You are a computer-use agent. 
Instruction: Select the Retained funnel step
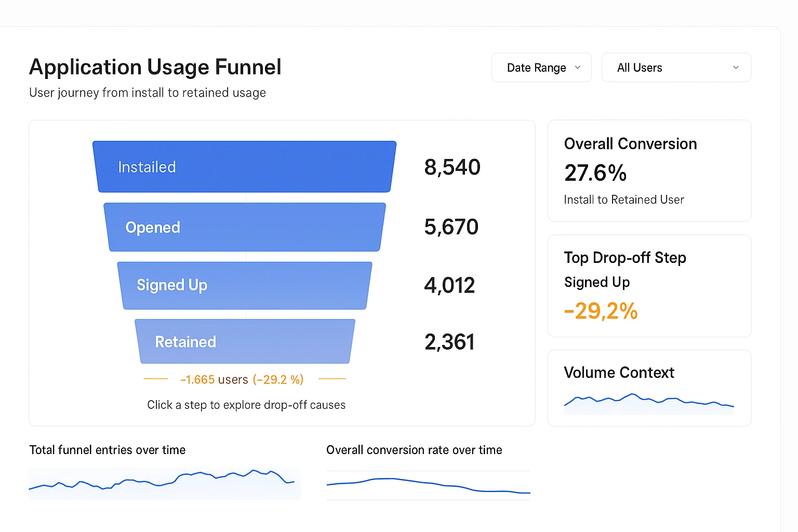tap(244, 341)
